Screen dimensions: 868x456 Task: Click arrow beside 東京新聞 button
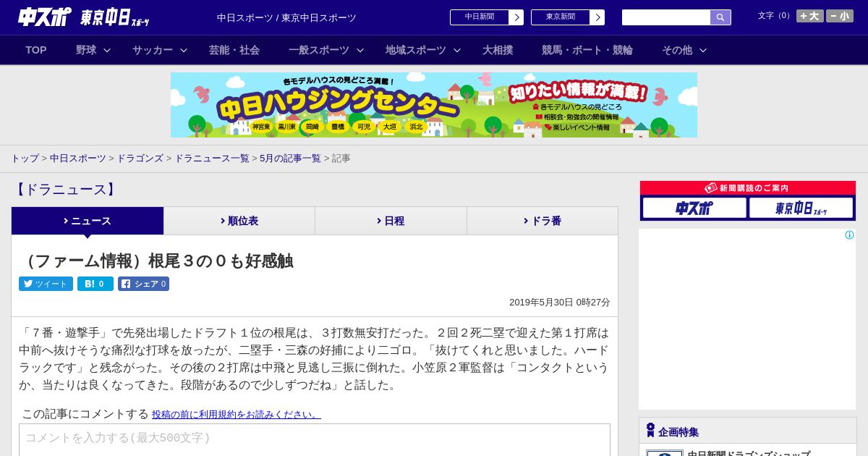pos(597,17)
